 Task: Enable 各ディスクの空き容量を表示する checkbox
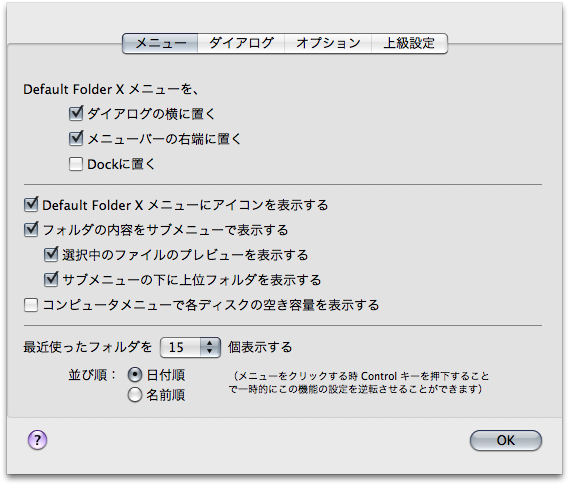pos(31,305)
